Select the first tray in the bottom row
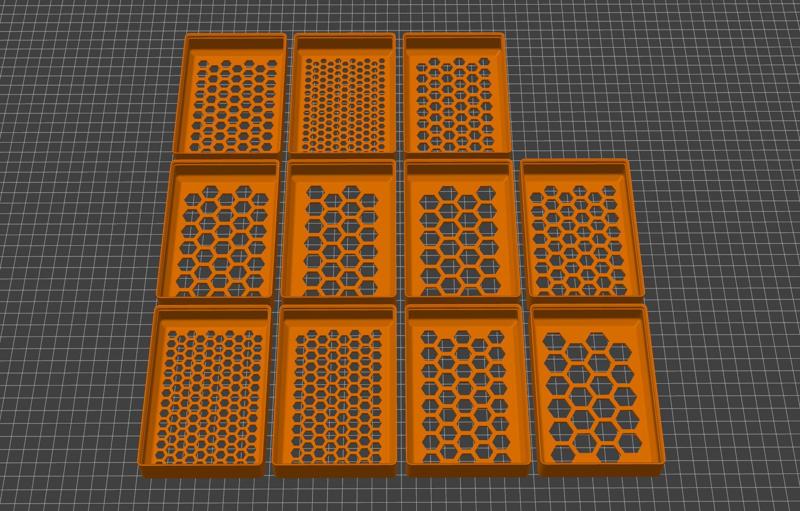 [205, 392]
